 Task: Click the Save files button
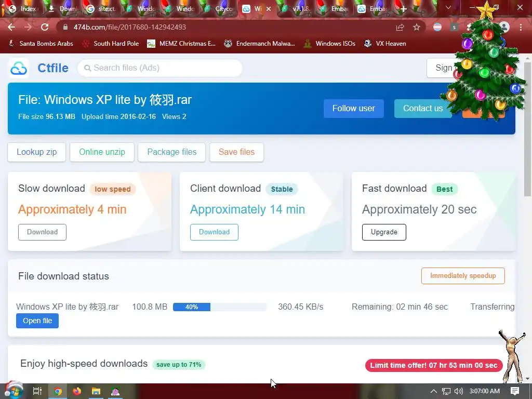click(x=236, y=152)
